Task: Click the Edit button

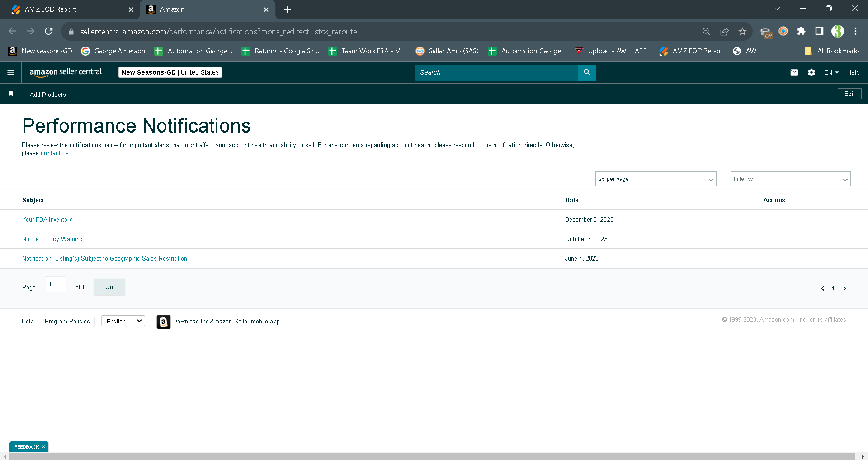Action: click(x=849, y=94)
